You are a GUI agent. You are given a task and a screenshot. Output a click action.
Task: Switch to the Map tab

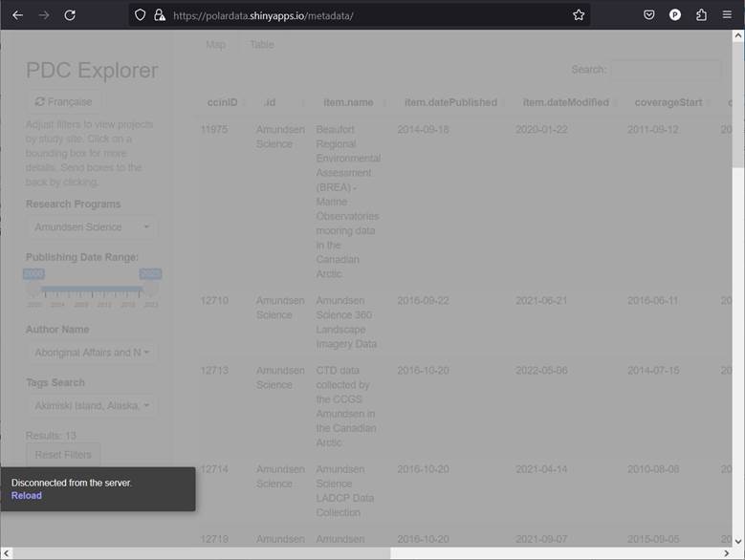pos(216,45)
